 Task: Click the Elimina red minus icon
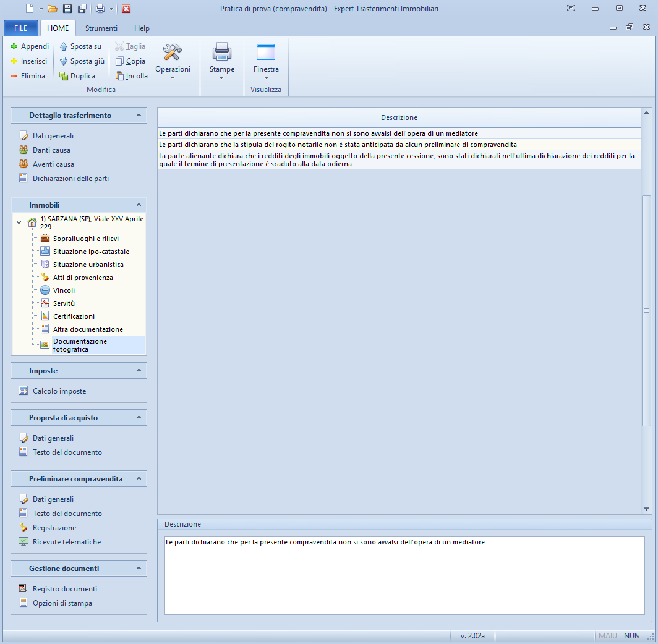click(x=14, y=76)
